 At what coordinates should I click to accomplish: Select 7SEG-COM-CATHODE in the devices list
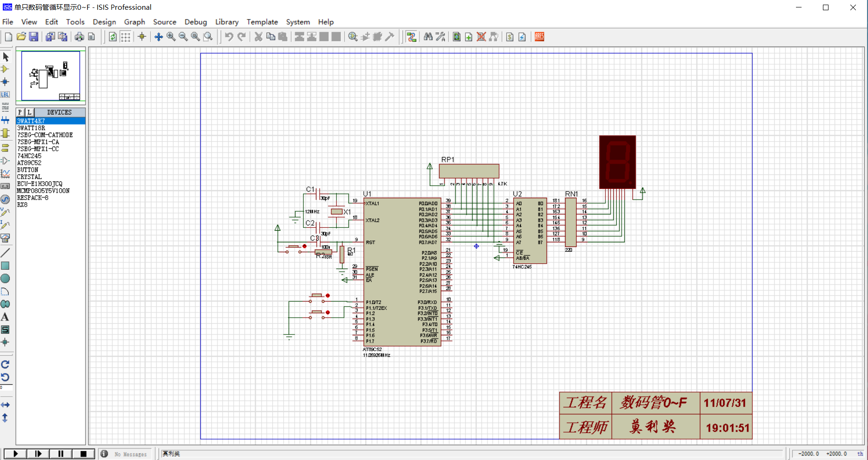click(45, 135)
